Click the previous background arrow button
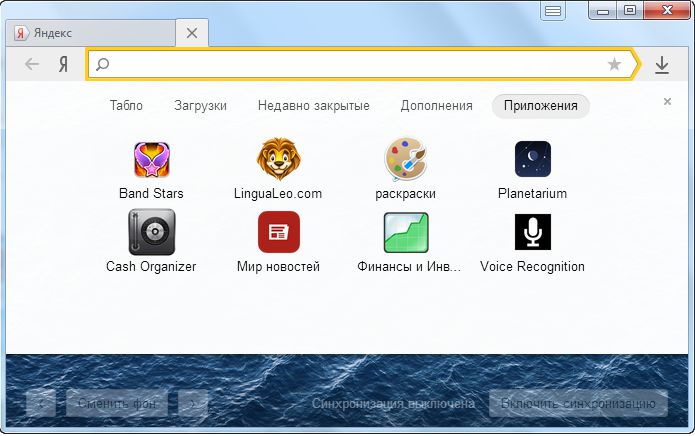Screen dimensions: 695x436 pyautogui.click(x=41, y=403)
